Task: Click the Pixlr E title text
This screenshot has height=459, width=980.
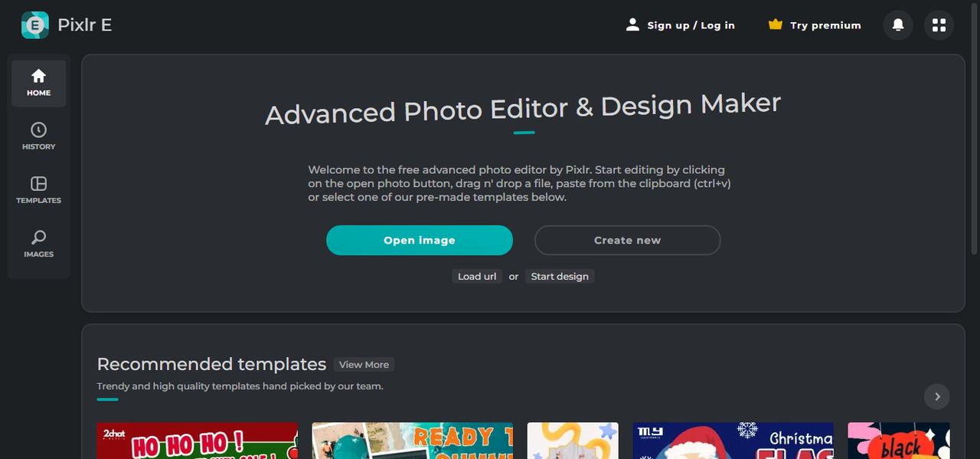Action: [x=85, y=25]
